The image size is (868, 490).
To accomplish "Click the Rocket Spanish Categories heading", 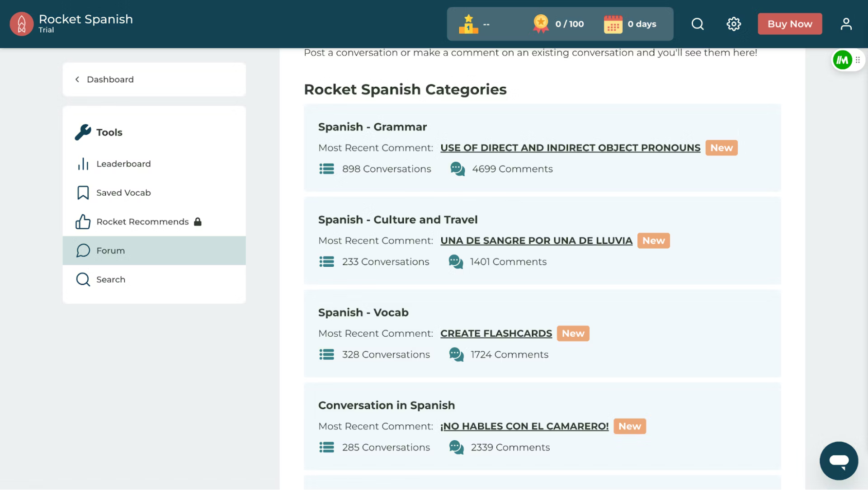I will pos(405,90).
